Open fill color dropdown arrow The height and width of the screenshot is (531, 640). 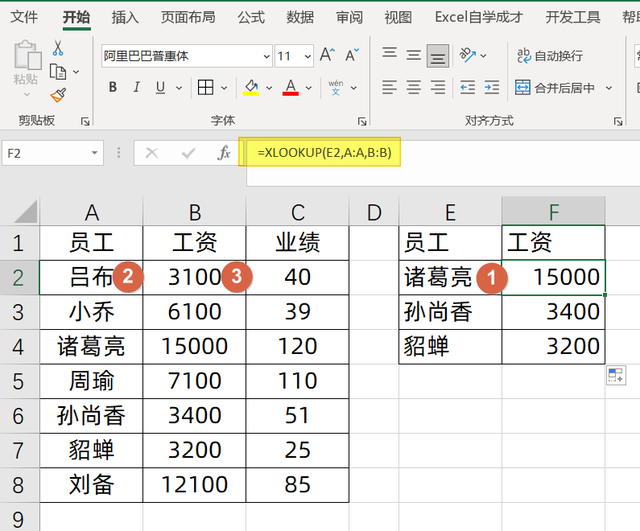(x=269, y=87)
